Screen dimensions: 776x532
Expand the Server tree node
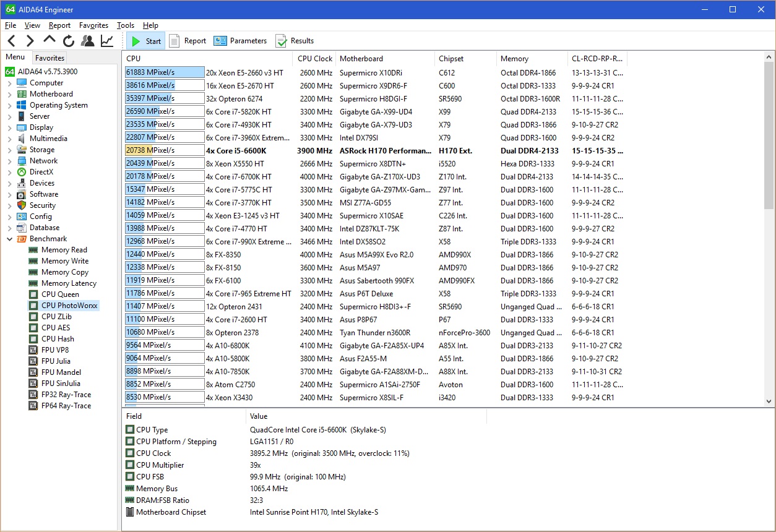pos(10,116)
